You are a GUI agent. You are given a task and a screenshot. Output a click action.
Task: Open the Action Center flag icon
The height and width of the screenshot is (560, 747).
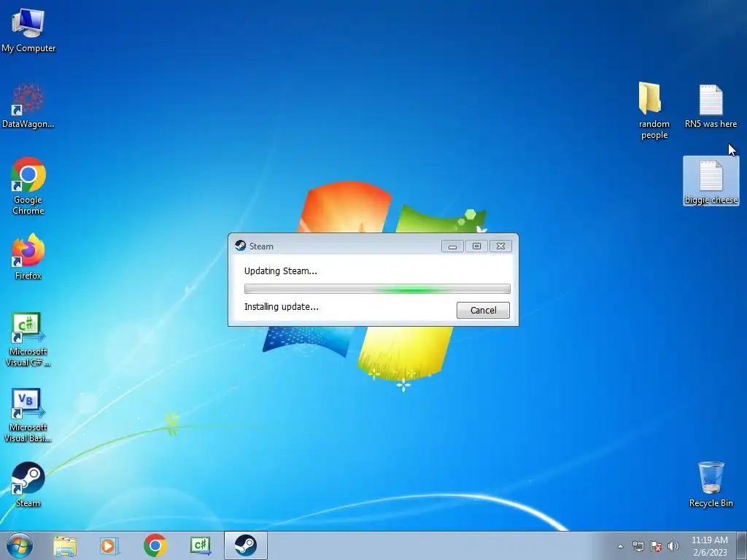tap(656, 546)
